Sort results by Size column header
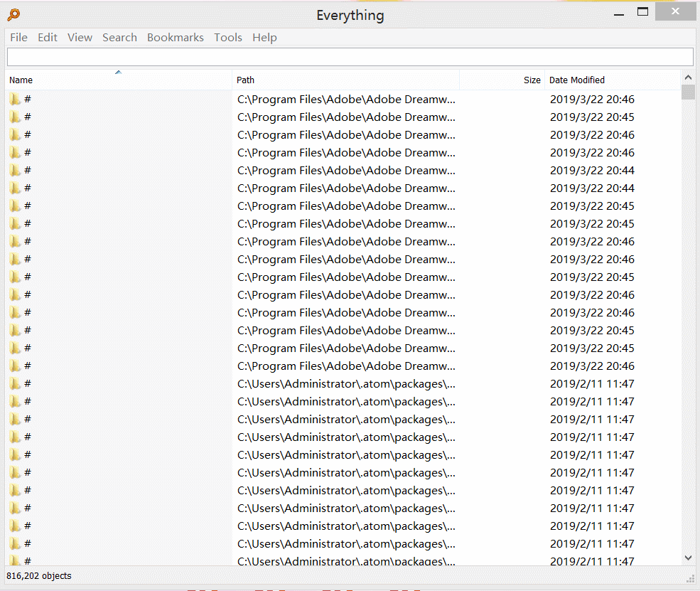 click(x=502, y=80)
